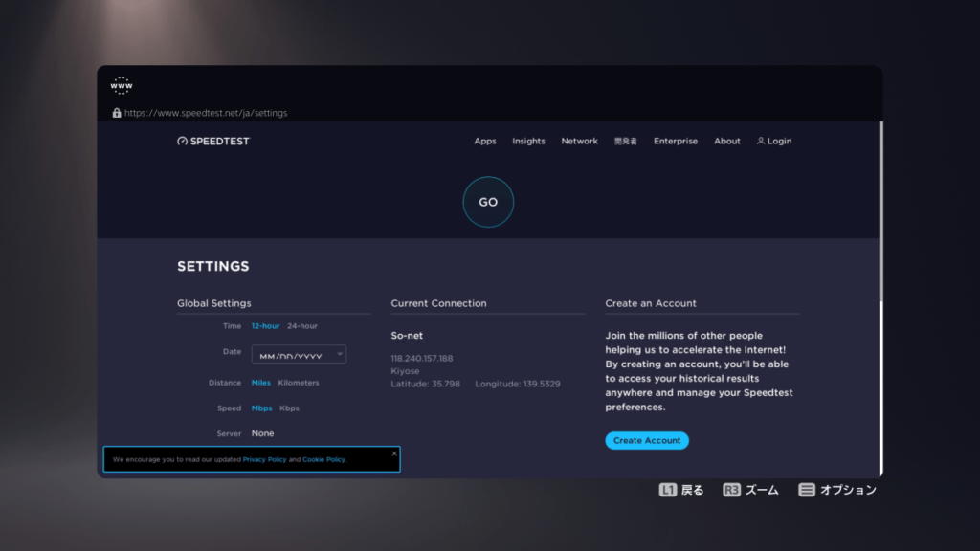Viewport: 980px width, 551px height.
Task: Open the Apps menu item
Action: (485, 142)
